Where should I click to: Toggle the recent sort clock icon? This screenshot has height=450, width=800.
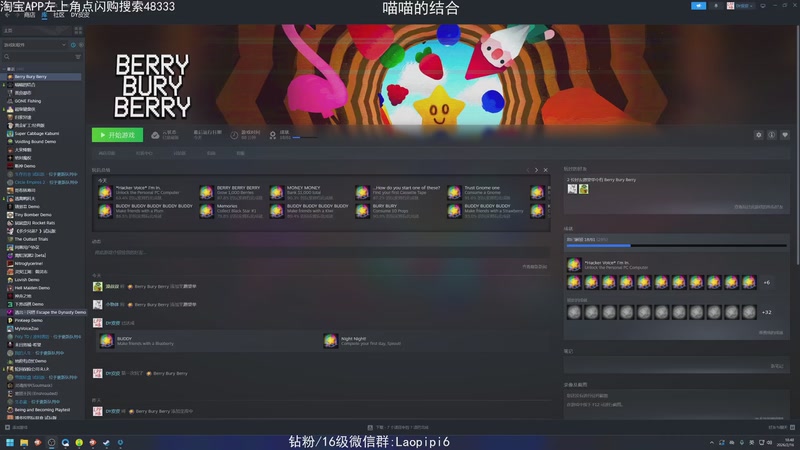point(73,45)
